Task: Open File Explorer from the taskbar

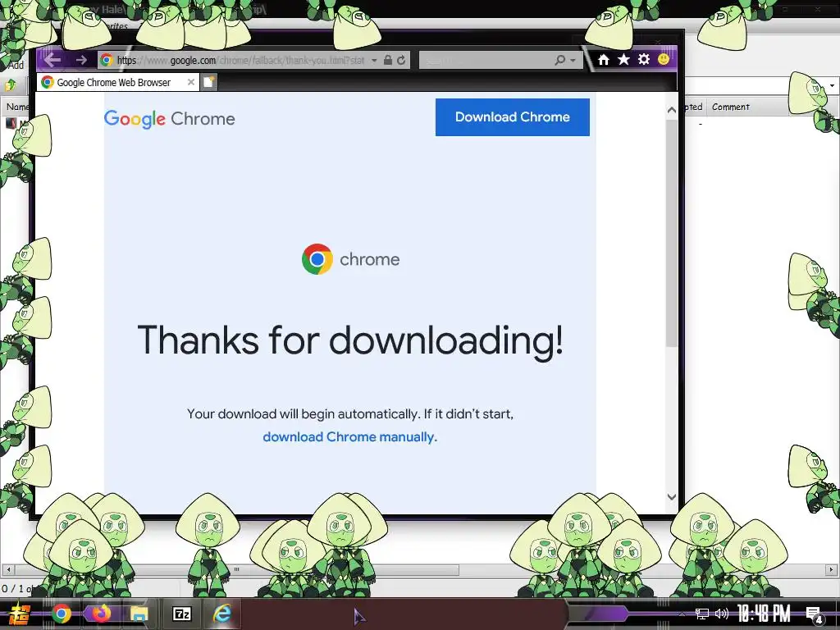Action: click(139, 614)
